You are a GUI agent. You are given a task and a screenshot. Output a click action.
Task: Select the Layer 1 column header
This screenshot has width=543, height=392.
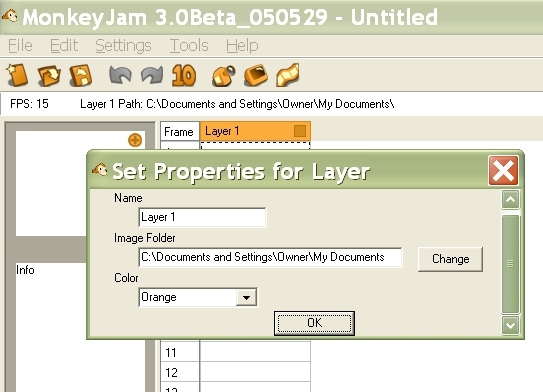pos(255,131)
